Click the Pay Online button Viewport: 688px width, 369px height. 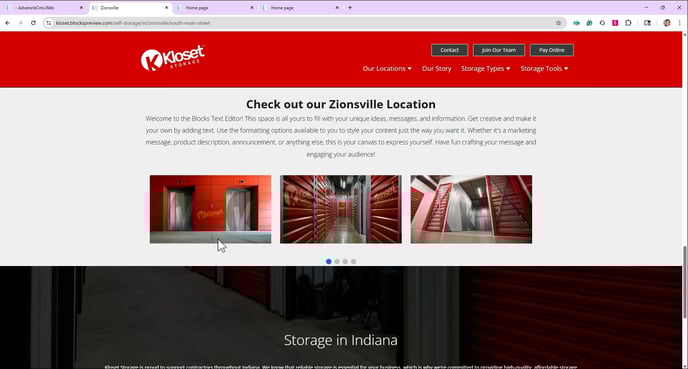552,50
